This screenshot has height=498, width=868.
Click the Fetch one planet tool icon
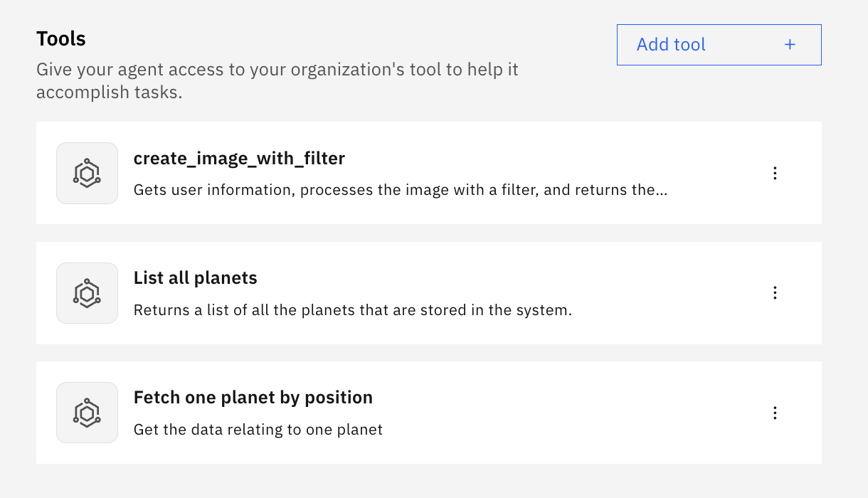coord(87,413)
